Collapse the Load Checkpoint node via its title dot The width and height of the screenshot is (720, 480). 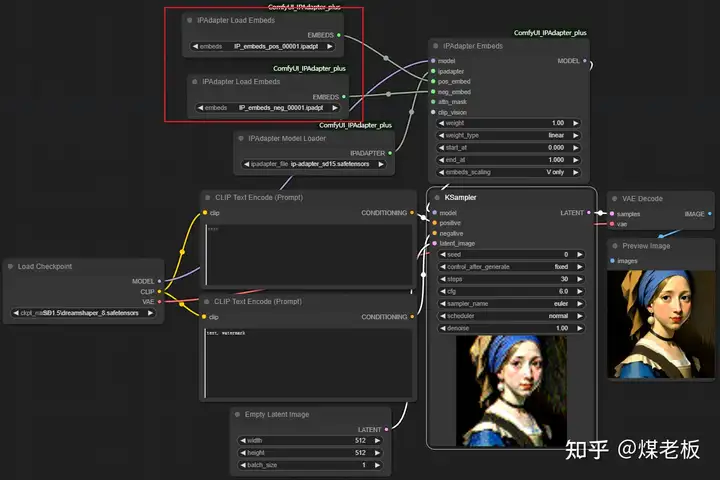point(10,266)
